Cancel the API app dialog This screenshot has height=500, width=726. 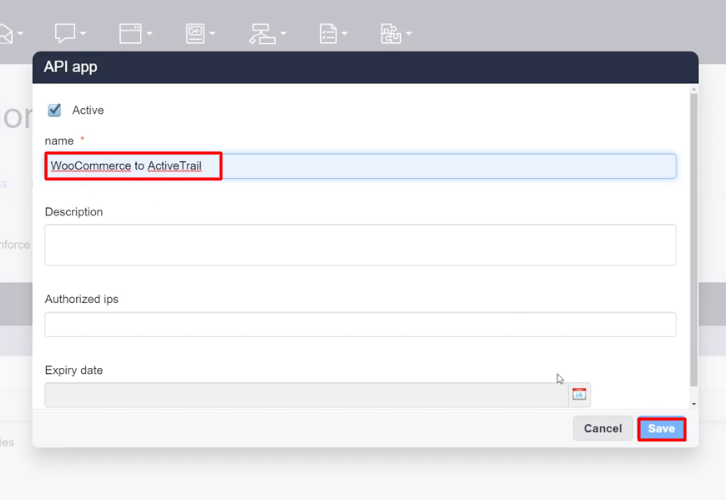(x=602, y=429)
